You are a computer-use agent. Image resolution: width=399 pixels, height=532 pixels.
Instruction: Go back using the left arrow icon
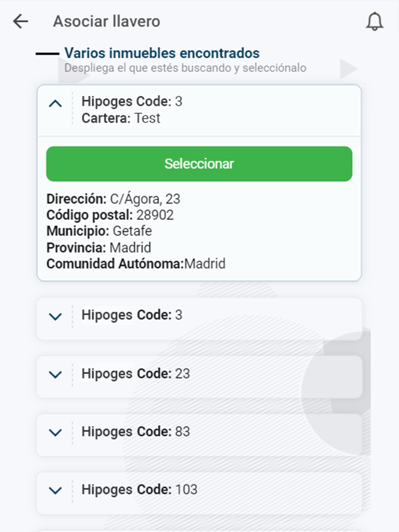[x=20, y=21]
